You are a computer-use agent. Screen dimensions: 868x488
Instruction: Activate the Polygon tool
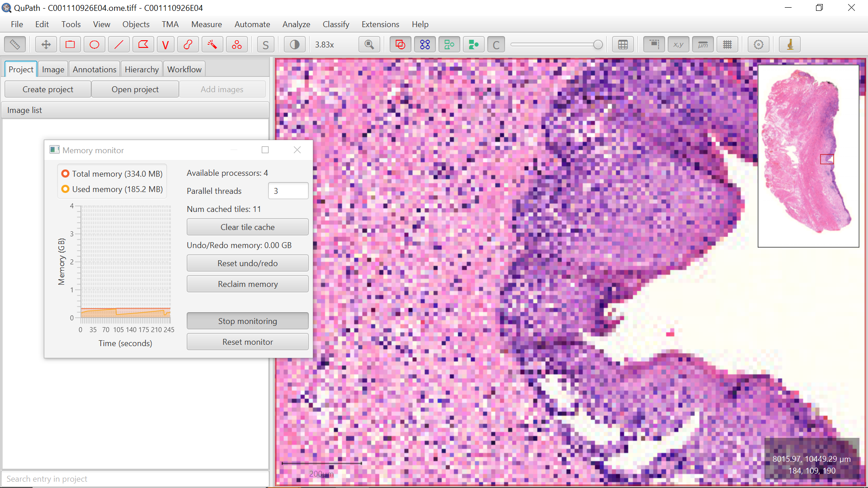coord(143,44)
